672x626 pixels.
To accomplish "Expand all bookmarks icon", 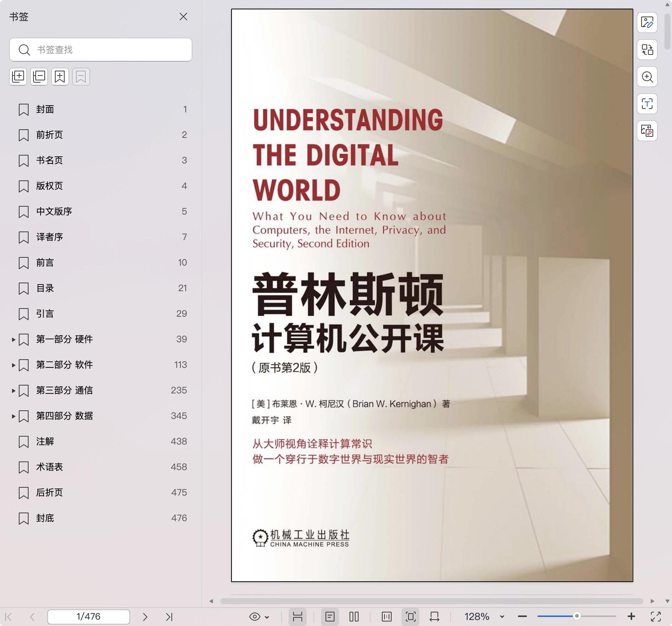I will [18, 77].
